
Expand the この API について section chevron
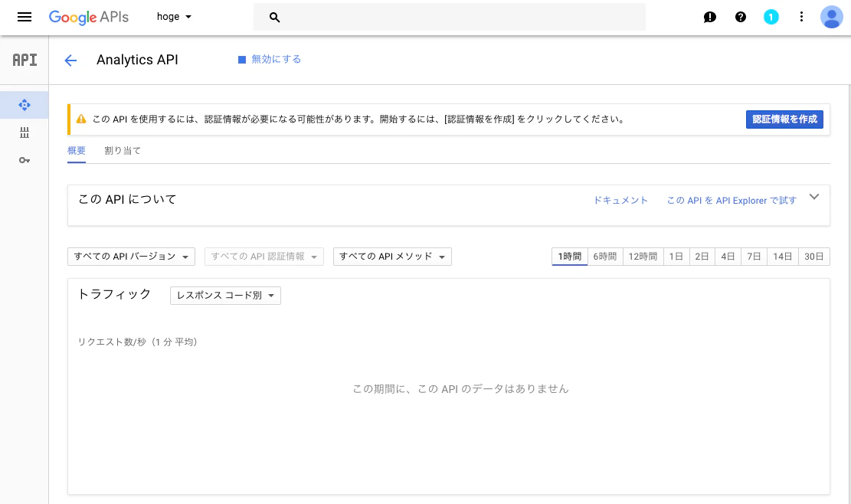[x=813, y=197]
